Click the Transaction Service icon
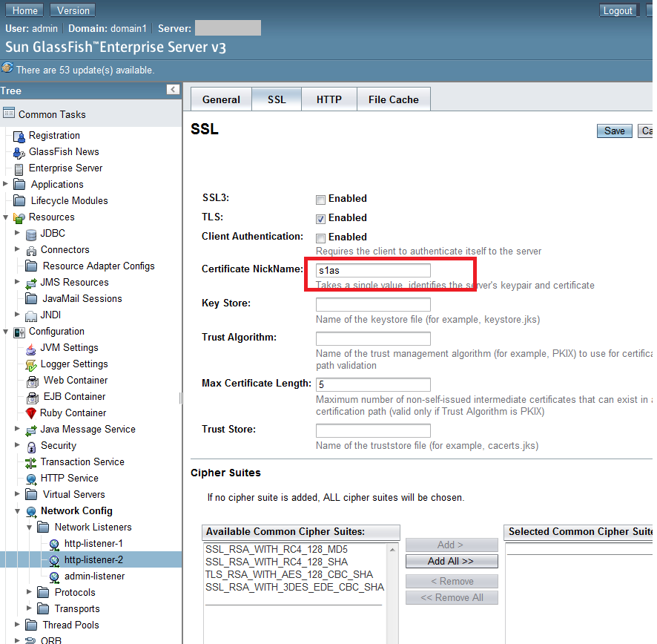 31,462
